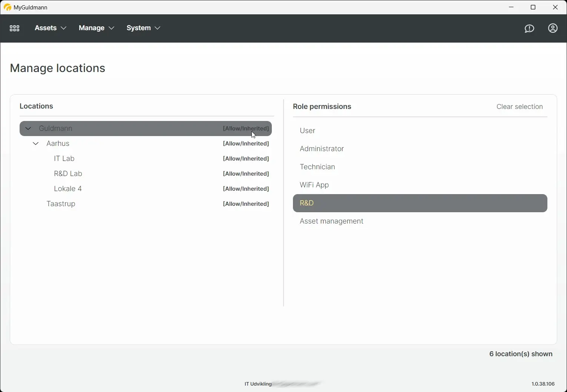The image size is (567, 392).
Task: Open the app grid launcher icon
Action: (x=14, y=28)
